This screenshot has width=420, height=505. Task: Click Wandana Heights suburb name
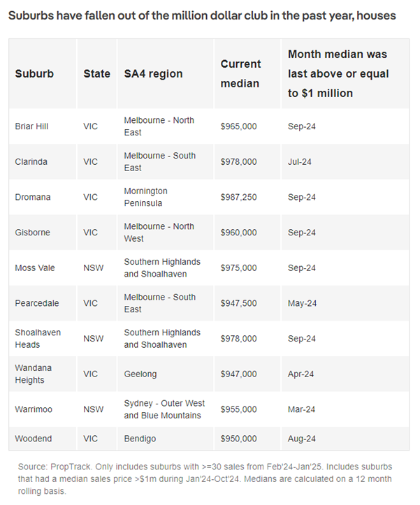coord(34,374)
